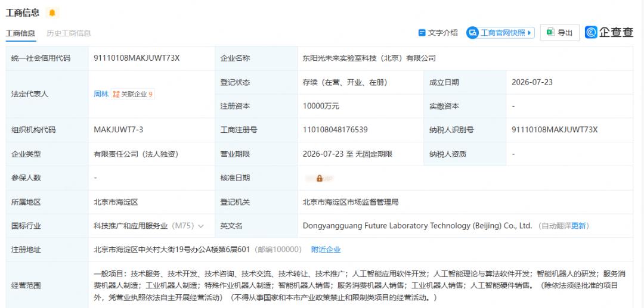This screenshot has width=644, height=308.
Task: Click 营业期限 value 2026-07-23 至 无固定期限
Action: (348, 154)
